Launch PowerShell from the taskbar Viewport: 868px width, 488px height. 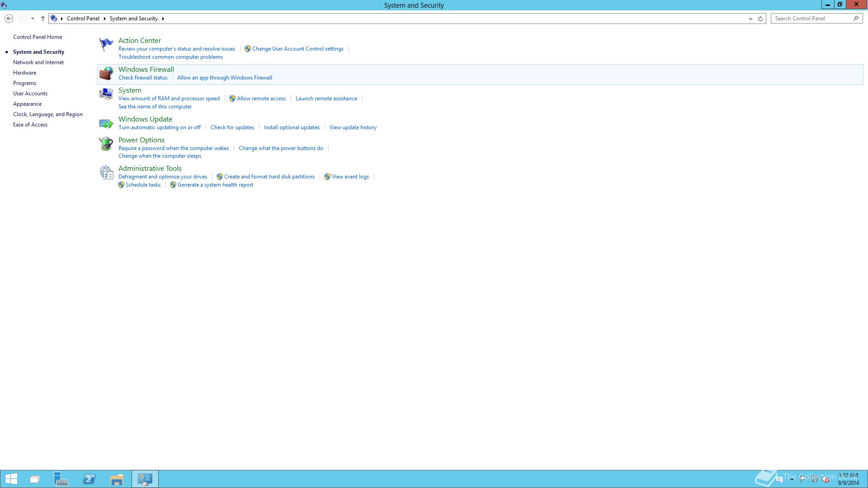[x=89, y=479]
